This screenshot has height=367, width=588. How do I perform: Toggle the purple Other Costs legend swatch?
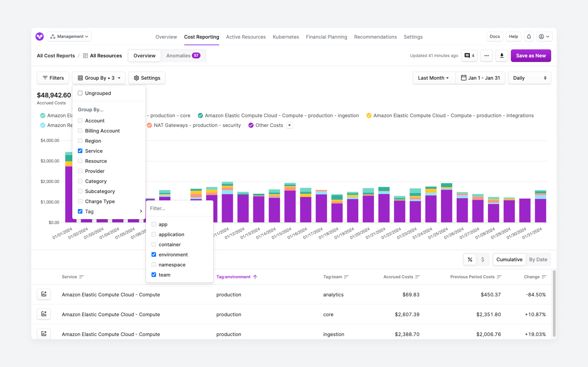tap(251, 125)
